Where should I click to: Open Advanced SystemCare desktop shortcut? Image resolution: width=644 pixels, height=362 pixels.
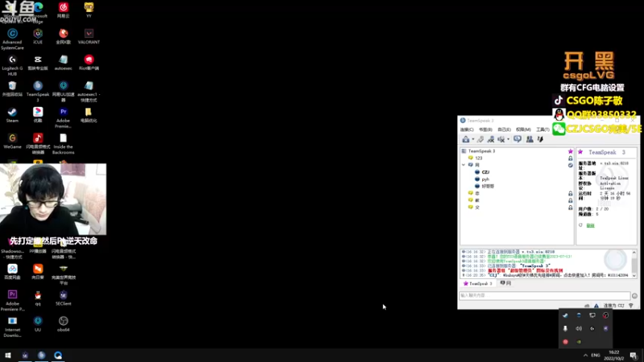[x=12, y=39]
